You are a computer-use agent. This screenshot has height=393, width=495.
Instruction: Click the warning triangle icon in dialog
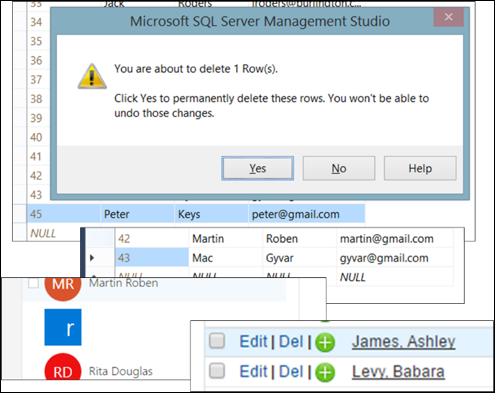pyautogui.click(x=92, y=77)
